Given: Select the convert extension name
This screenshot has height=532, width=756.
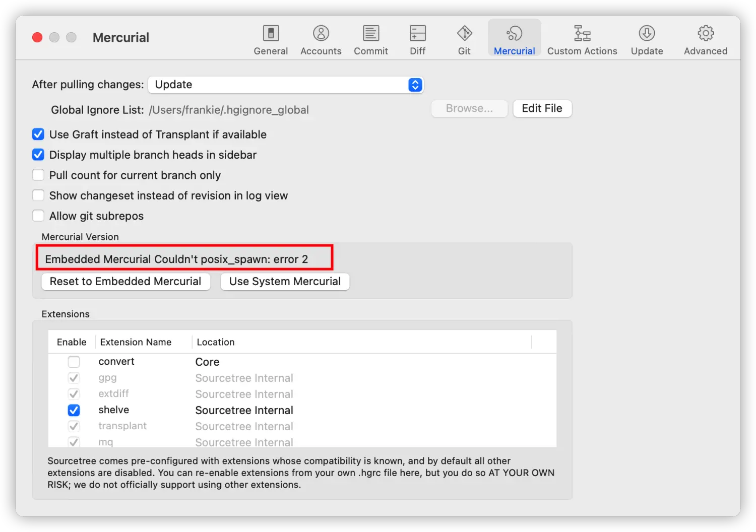Looking at the screenshot, I should coord(116,362).
